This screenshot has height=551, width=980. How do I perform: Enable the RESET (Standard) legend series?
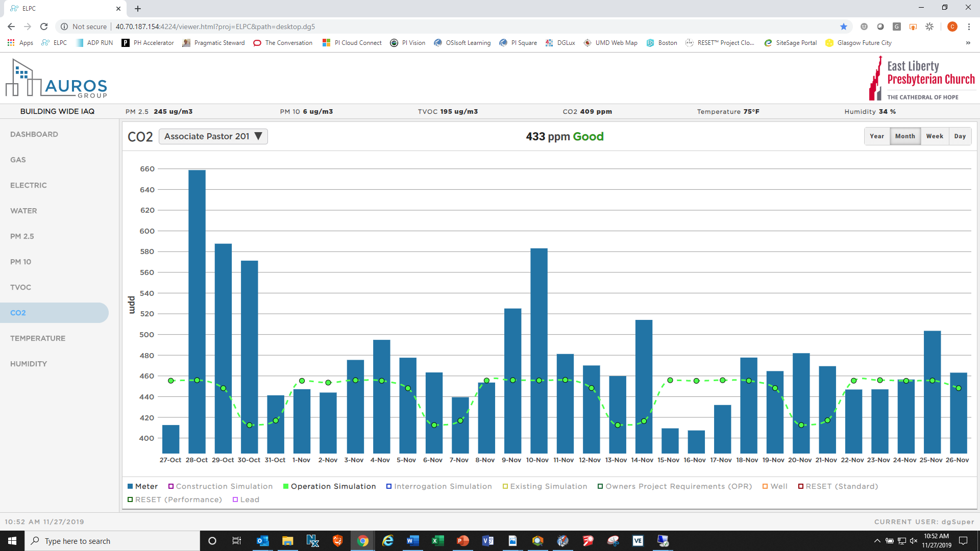[838, 486]
